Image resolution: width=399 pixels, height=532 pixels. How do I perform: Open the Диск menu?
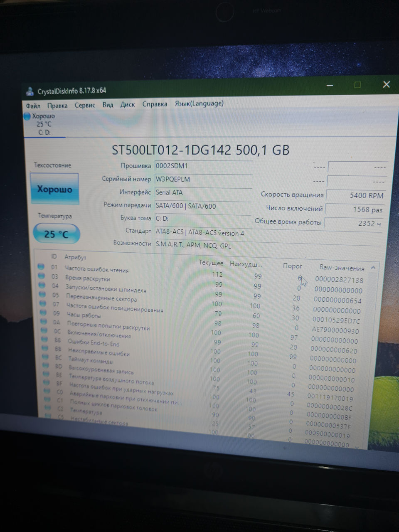(x=128, y=104)
